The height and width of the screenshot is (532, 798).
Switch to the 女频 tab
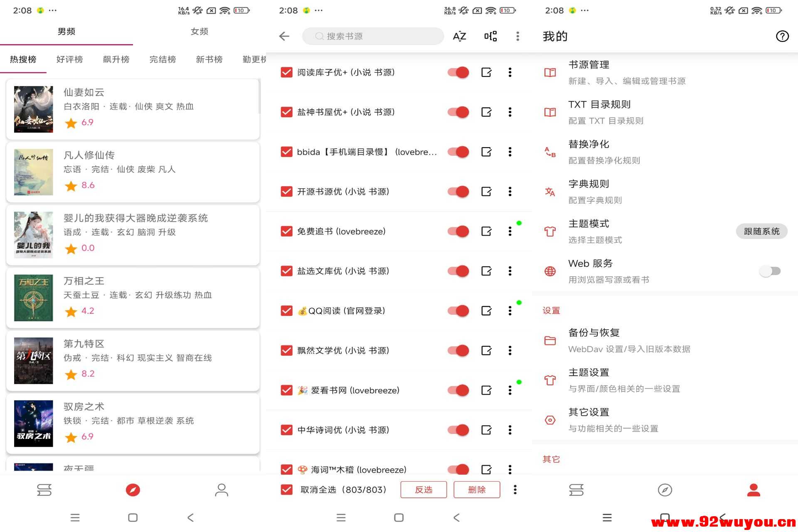[x=199, y=31]
